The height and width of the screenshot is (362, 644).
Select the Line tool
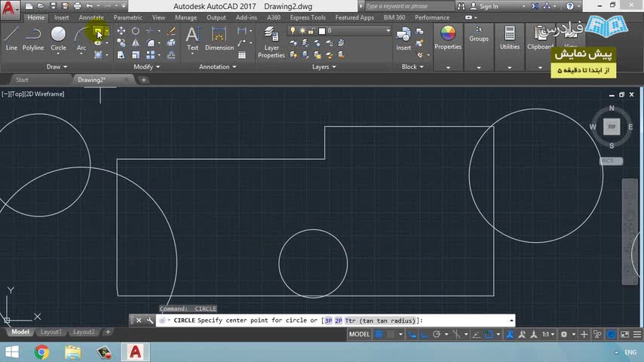[x=11, y=38]
